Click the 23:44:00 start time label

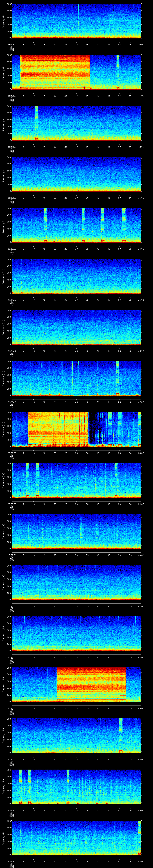(12, 810)
